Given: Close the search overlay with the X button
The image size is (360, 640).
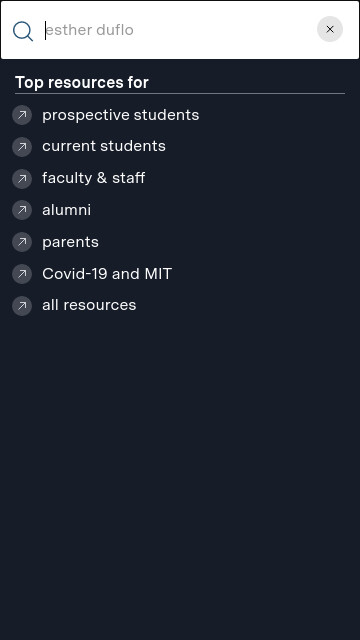Looking at the screenshot, I should pos(330,29).
